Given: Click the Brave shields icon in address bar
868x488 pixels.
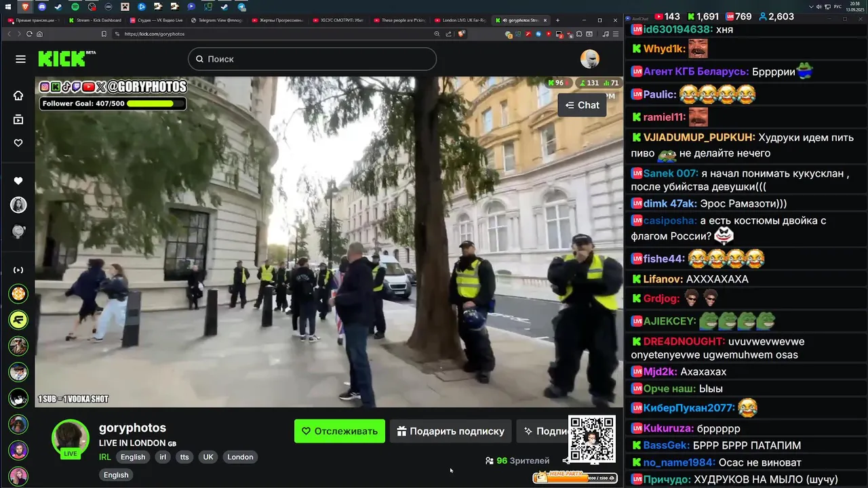Looking at the screenshot, I should click(x=461, y=34).
